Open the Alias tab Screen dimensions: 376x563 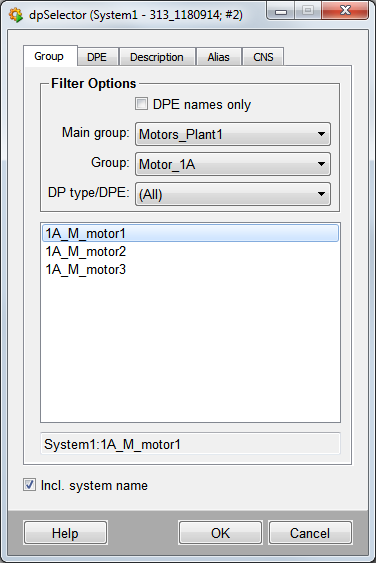tap(218, 57)
